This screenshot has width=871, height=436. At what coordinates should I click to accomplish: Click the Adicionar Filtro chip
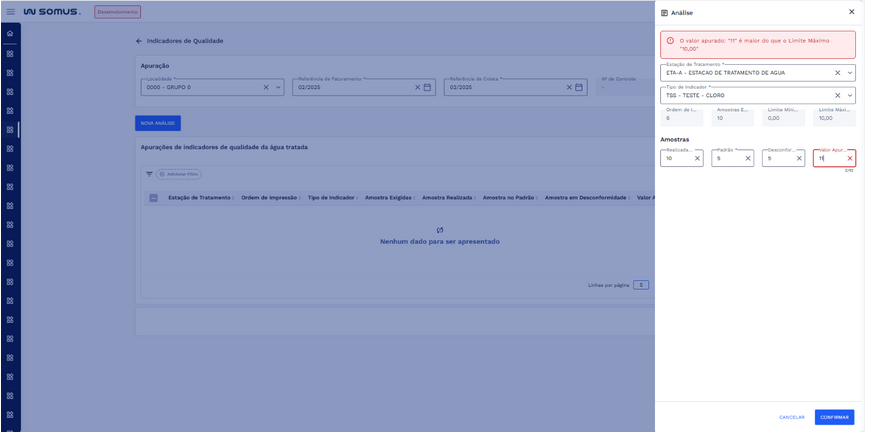point(179,174)
